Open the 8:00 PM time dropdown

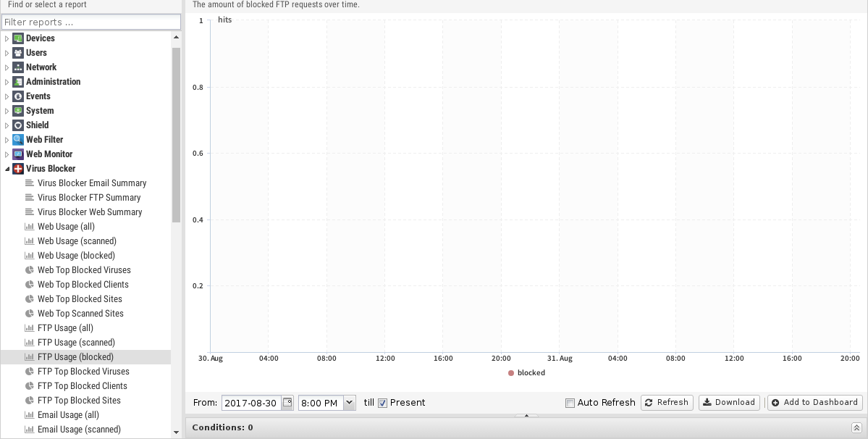click(350, 403)
